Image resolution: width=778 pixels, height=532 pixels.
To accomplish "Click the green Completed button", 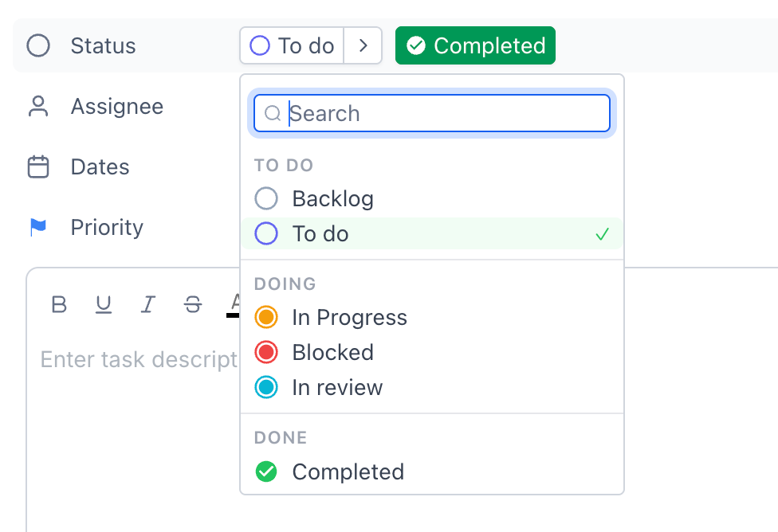I will click(475, 45).
